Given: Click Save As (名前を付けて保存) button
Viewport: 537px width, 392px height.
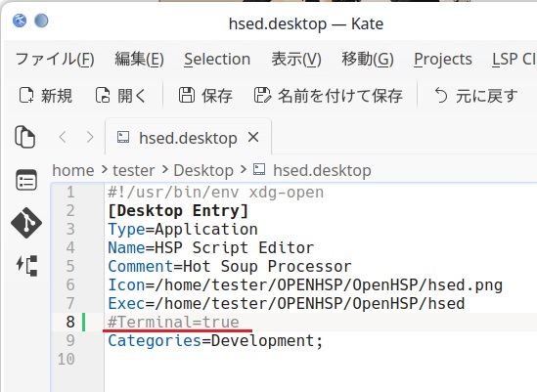Looking at the screenshot, I should pyautogui.click(x=328, y=96).
